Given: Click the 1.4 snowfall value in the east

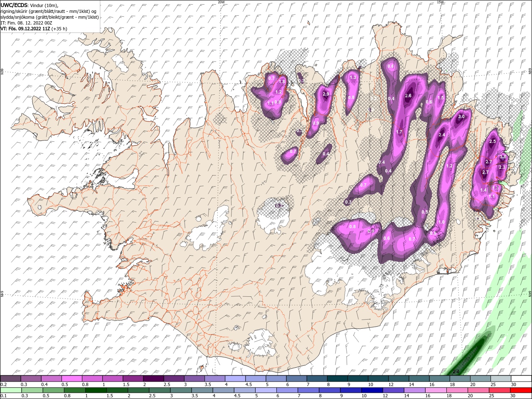Looking at the screenshot, I should 483,190.
